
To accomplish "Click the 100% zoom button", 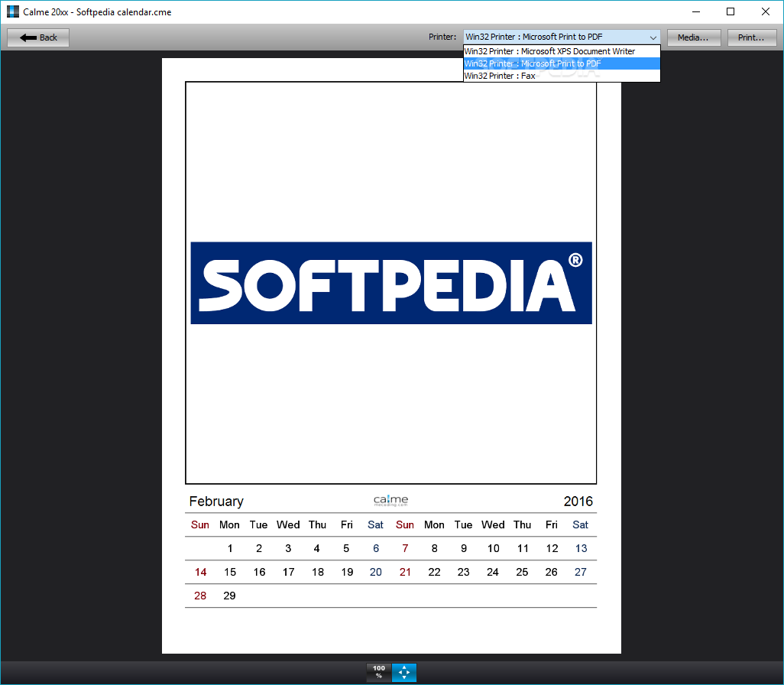I will point(379,672).
